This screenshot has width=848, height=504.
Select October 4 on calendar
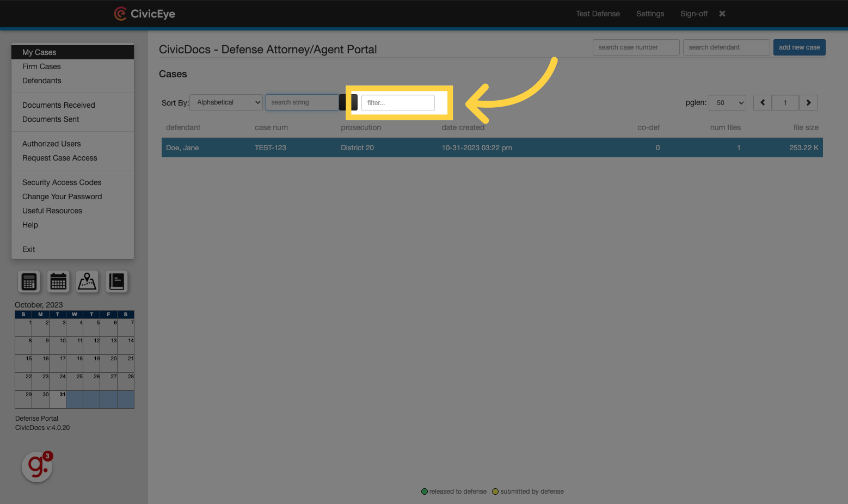click(x=75, y=328)
